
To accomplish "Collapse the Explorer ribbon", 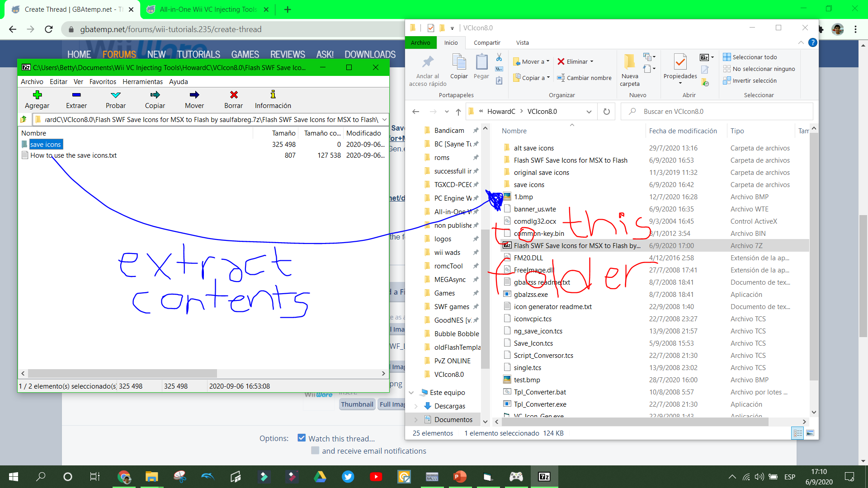I will pyautogui.click(x=801, y=42).
